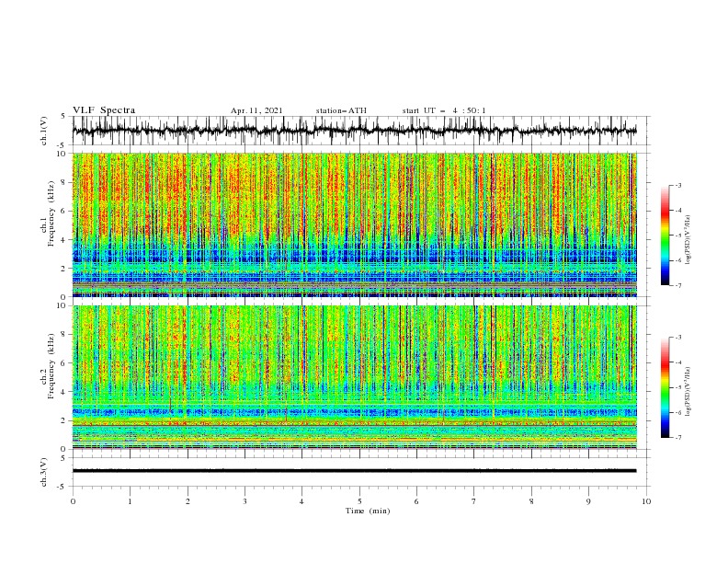Click the ch.2 color scale bar
Screen dimensions: 728x563
coord(665,387)
